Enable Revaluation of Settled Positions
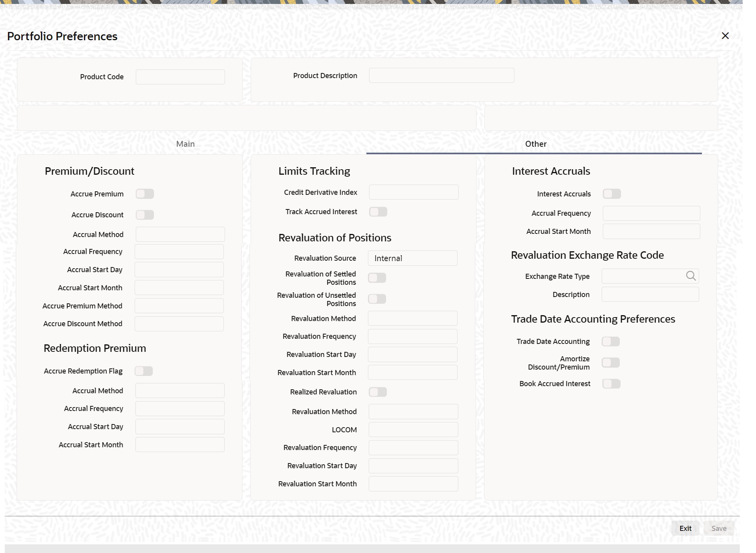 pyautogui.click(x=377, y=277)
